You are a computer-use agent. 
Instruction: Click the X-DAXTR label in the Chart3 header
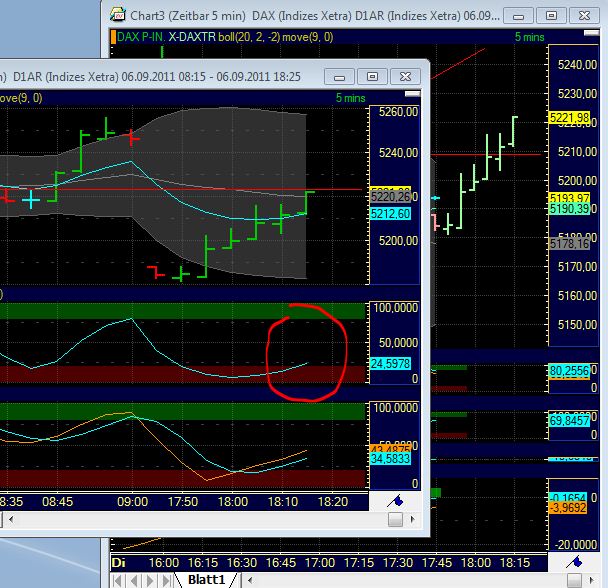click(192, 37)
